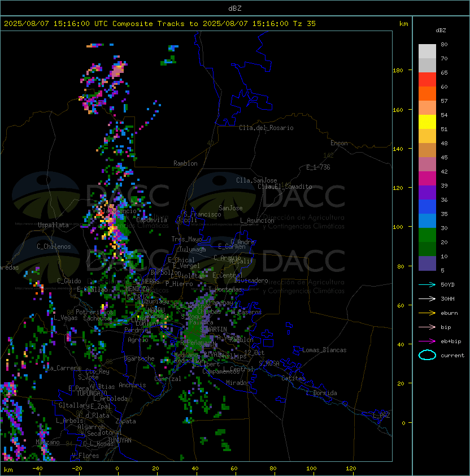Pick the dark green swatch between 20 and 10
This screenshot has height=476, width=470.
[x=427, y=249]
